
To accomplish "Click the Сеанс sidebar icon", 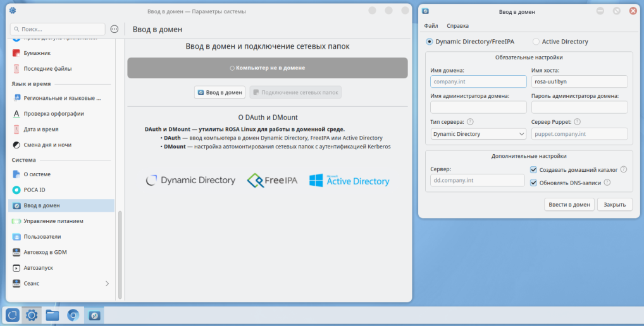I will [16, 283].
